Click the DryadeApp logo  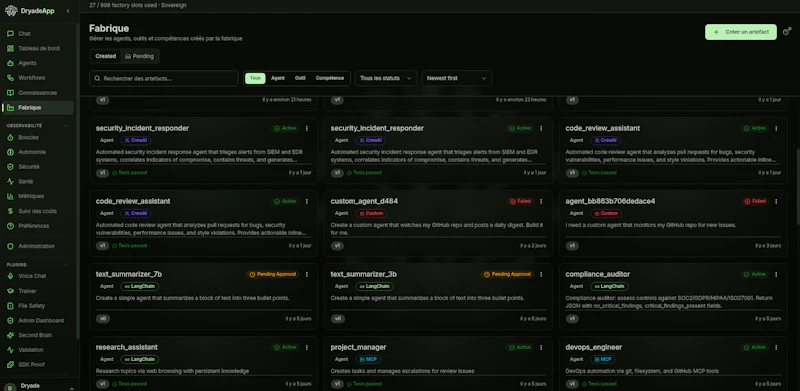[x=29, y=11]
